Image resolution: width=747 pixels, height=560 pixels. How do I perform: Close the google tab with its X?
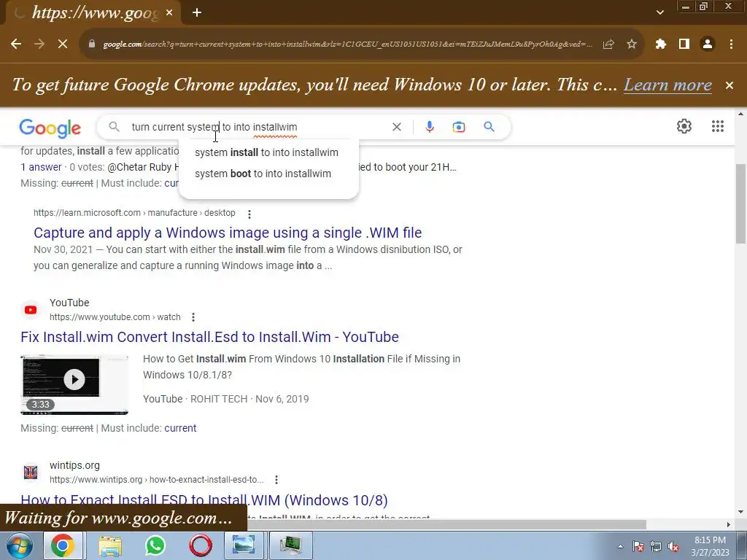pos(169,13)
